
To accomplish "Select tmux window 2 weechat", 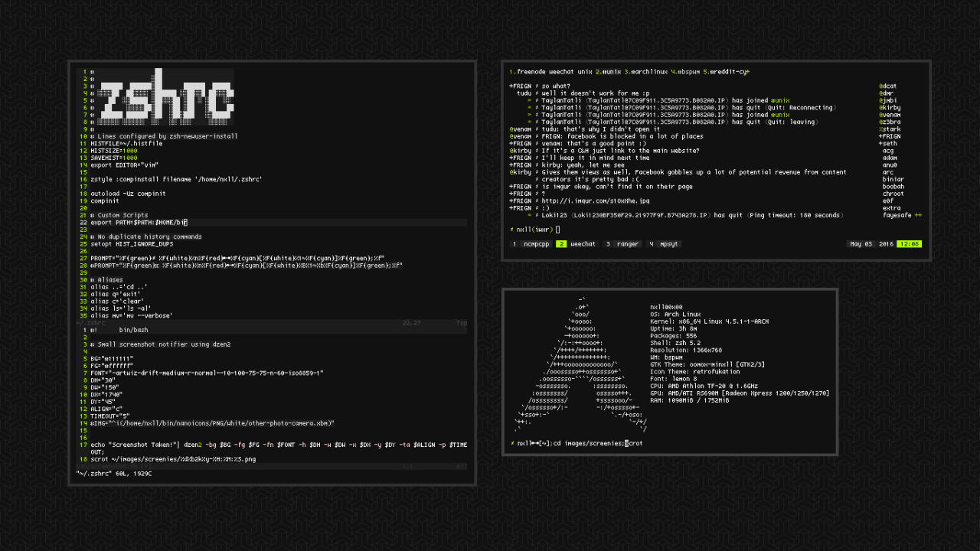I will tap(577, 244).
